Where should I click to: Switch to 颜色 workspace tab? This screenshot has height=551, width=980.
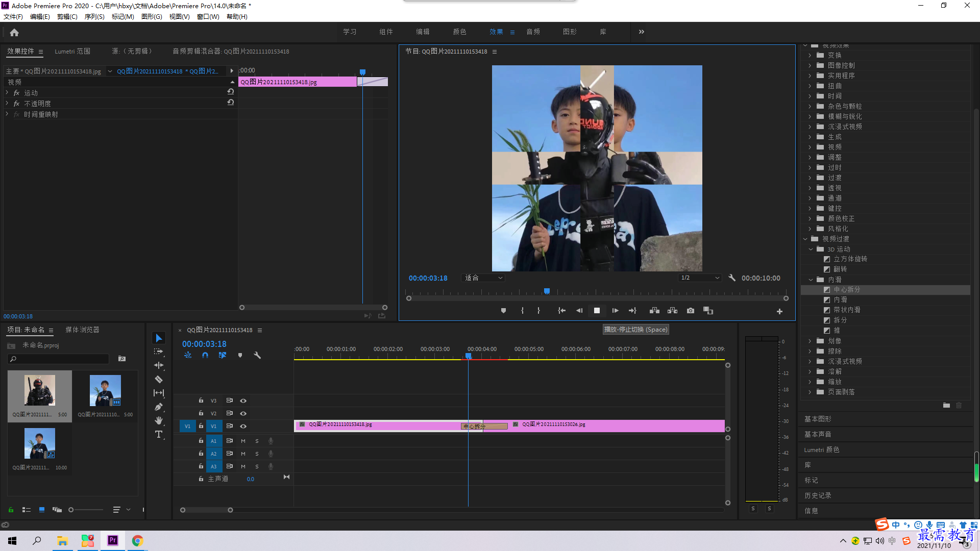[x=459, y=32]
